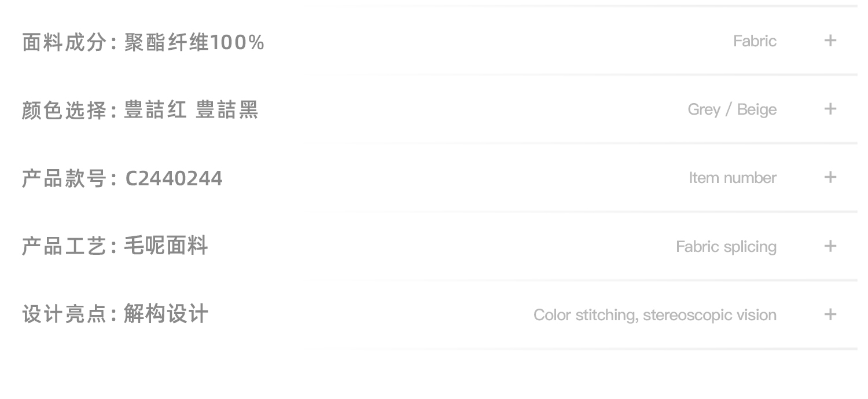Click the 设计亮点 label
Image resolution: width=868 pixels, height=399 pixels.
tap(64, 315)
